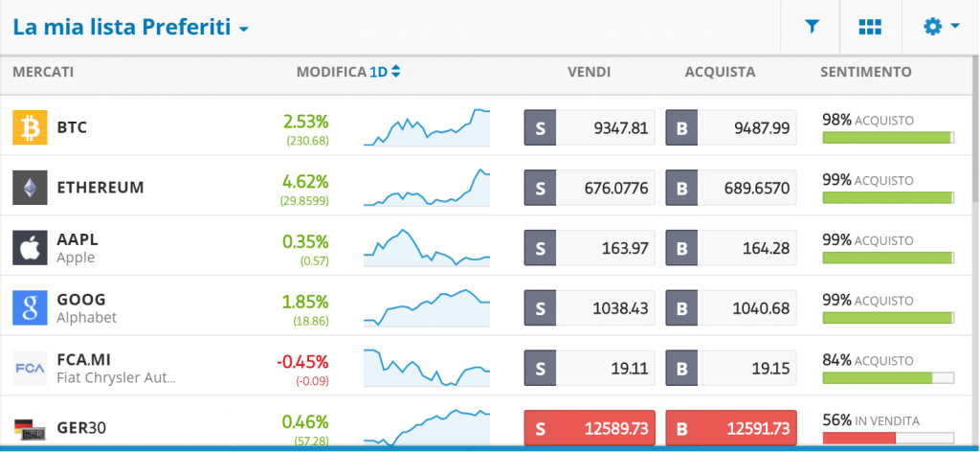980x452 pixels.
Task: Click the MODIFICA column header
Action: coord(331,72)
